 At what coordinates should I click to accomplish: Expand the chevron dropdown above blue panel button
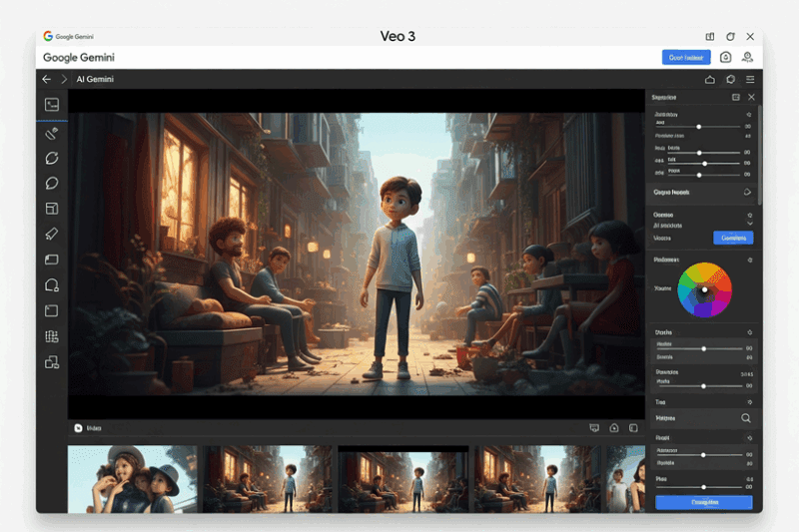pyautogui.click(x=750, y=224)
